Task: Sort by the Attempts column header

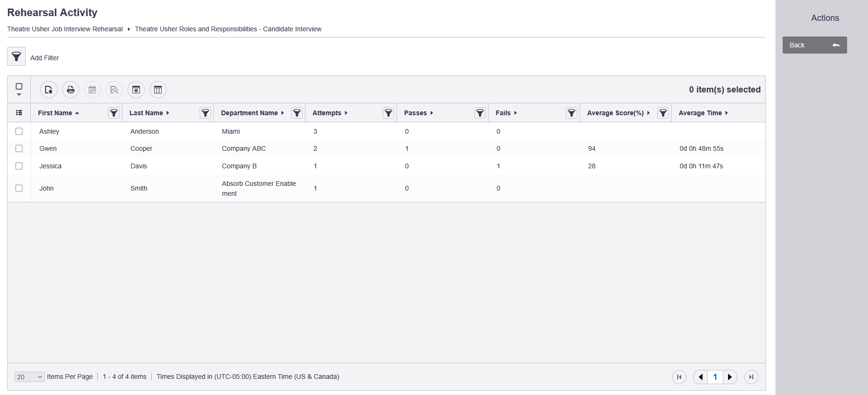Action: [330, 113]
